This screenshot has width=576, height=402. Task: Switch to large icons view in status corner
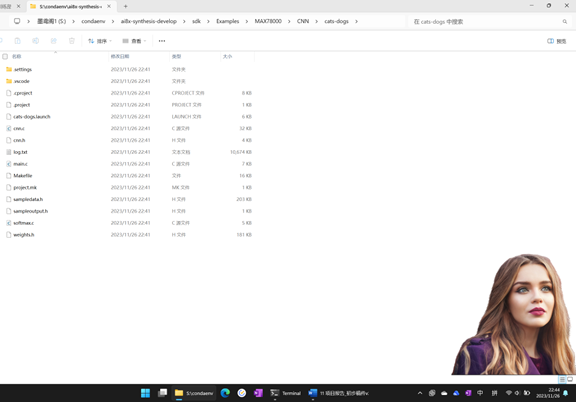[570, 379]
